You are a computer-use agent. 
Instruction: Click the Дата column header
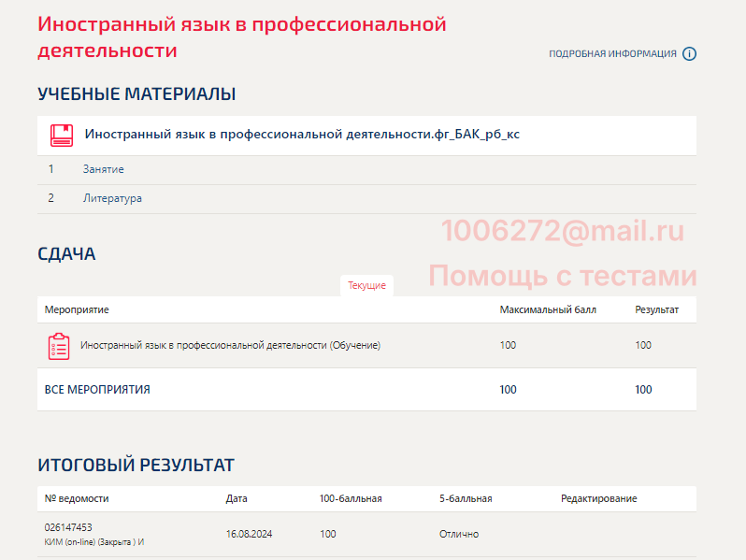237,498
